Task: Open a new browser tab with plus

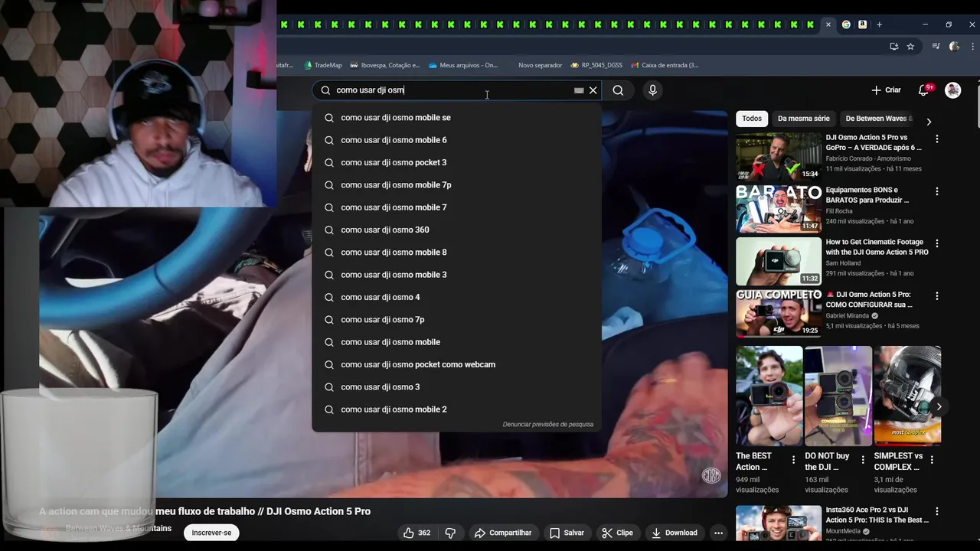Action: pyautogui.click(x=879, y=24)
